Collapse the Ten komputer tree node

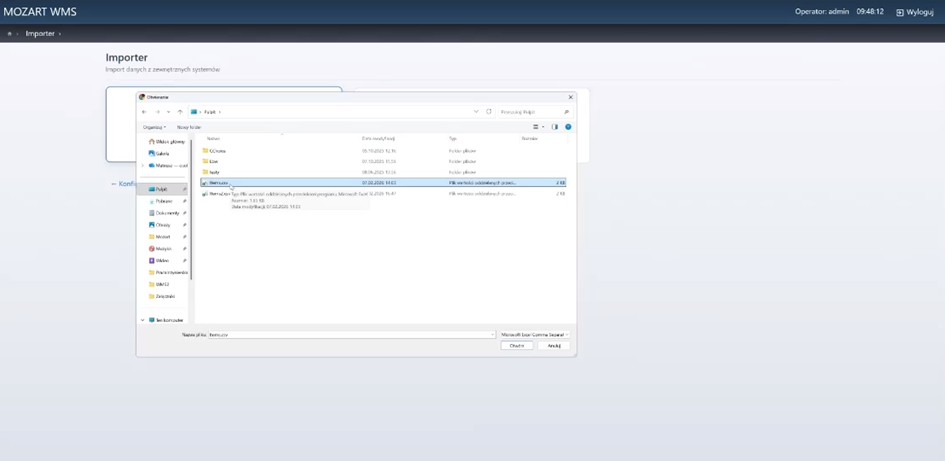pos(143,320)
